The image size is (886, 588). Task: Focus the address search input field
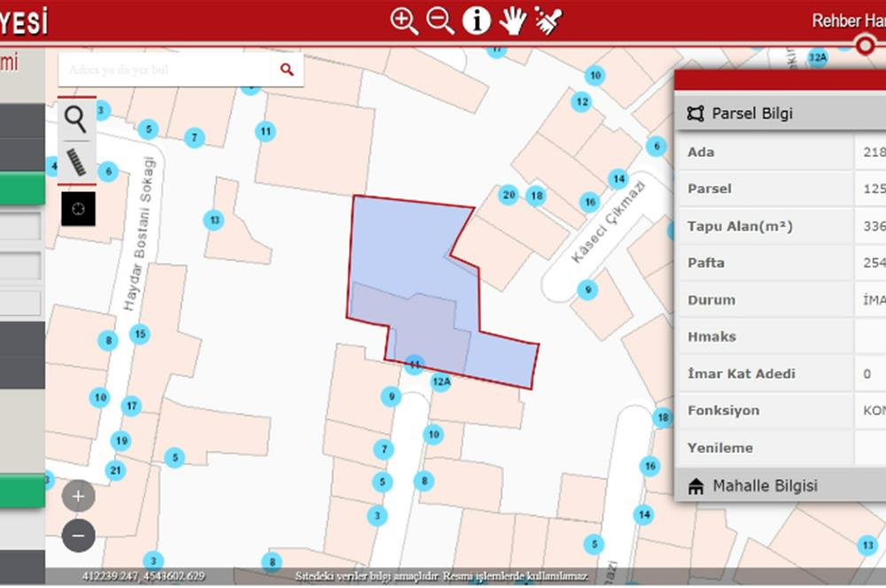tap(164, 69)
